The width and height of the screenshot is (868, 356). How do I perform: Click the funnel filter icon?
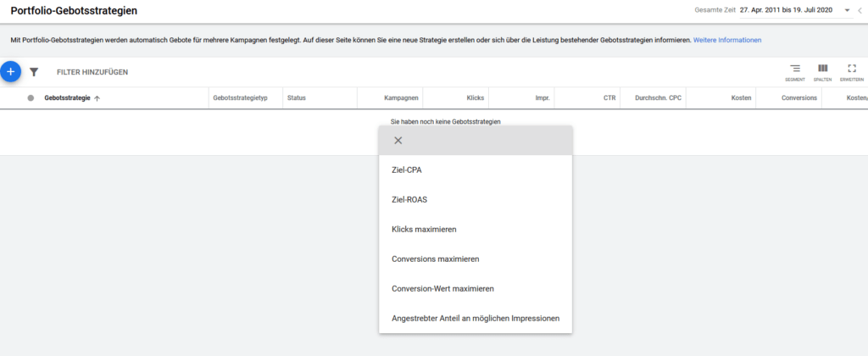click(x=34, y=73)
